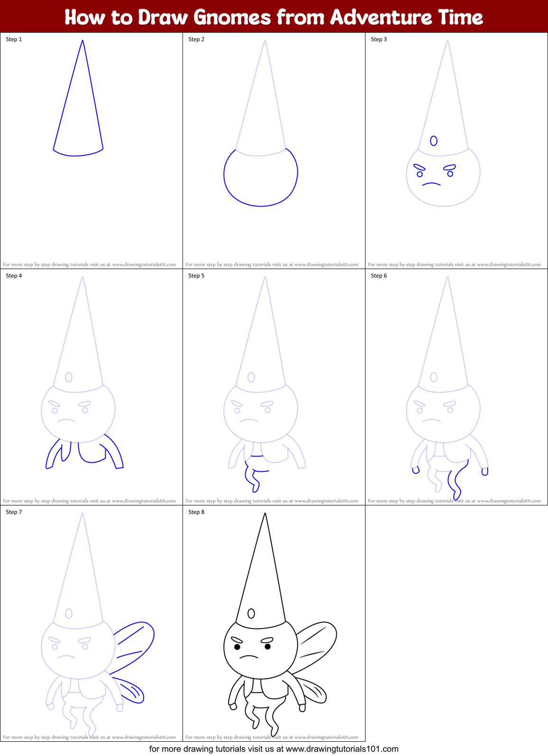The height and width of the screenshot is (756, 548).
Task: Click the 'Step 5' label
Action: pyautogui.click(x=196, y=276)
